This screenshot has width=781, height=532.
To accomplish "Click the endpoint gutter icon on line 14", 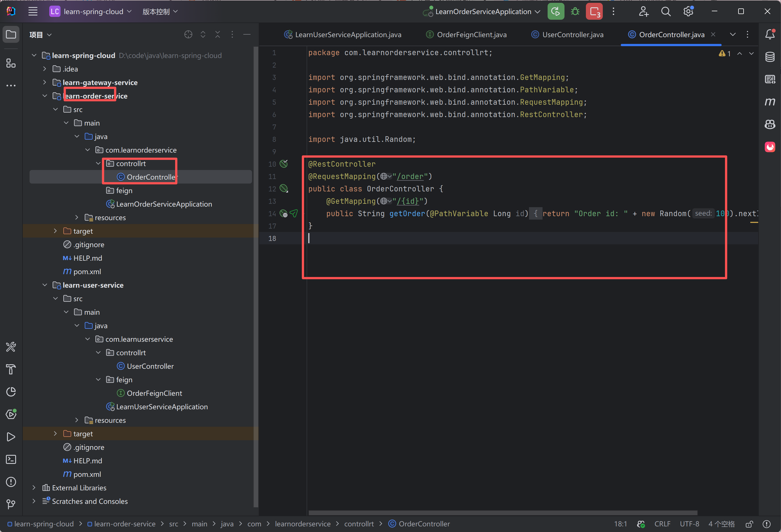I will (284, 213).
